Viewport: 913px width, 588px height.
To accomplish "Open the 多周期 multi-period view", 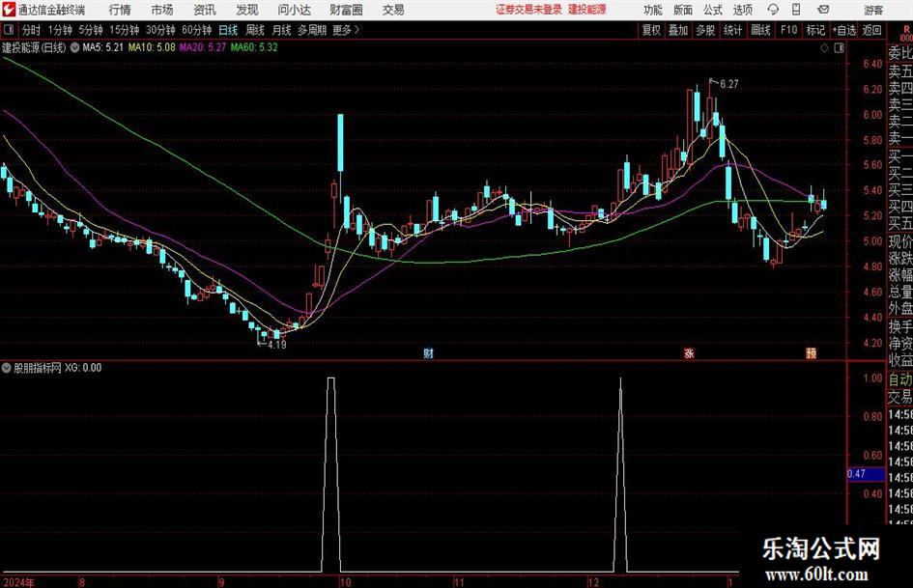I will [x=312, y=30].
